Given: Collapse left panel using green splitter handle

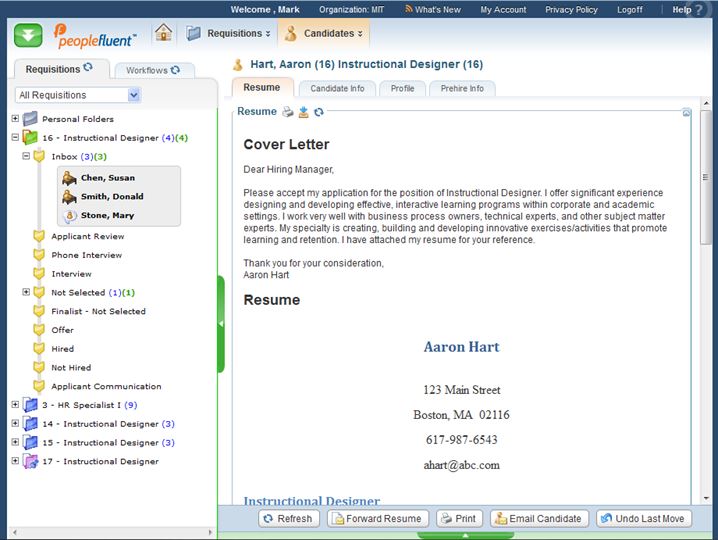Looking at the screenshot, I should click(221, 324).
